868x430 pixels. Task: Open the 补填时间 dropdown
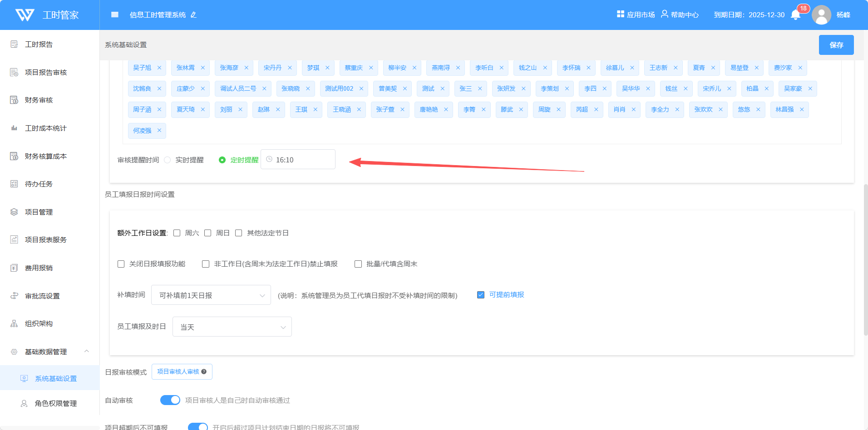211,295
